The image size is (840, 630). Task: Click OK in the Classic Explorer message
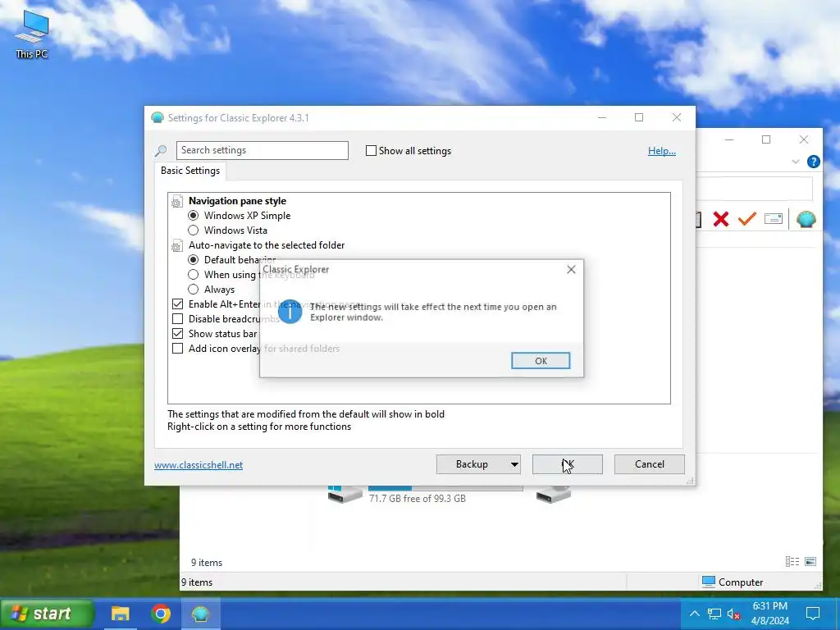tap(541, 361)
